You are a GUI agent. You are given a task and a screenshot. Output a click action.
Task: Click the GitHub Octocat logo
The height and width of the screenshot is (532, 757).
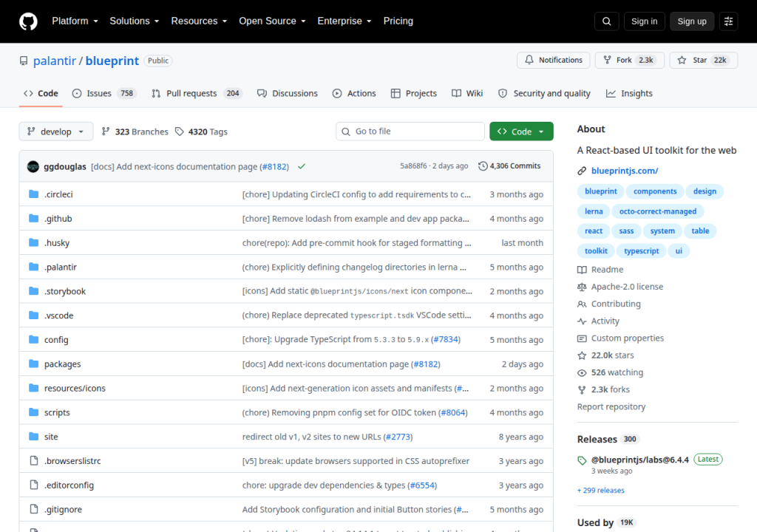(x=28, y=21)
